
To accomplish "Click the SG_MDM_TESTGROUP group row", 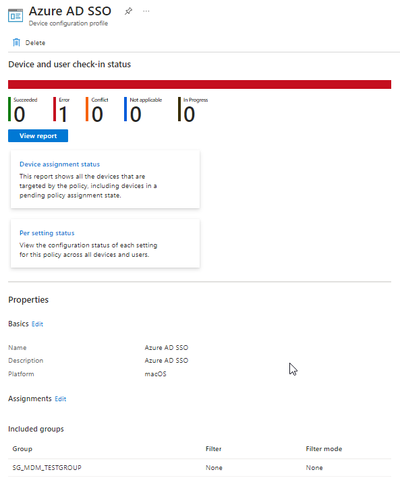I will point(199,468).
